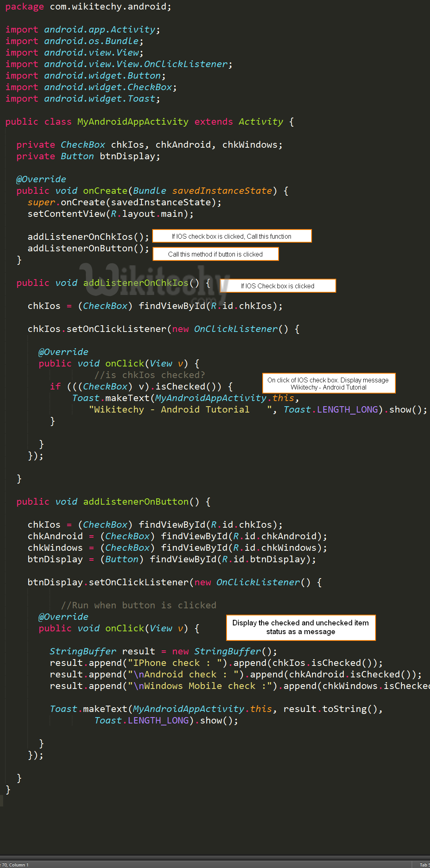
Task: Click the import android.widget.CheckBox line
Action: click(x=91, y=87)
